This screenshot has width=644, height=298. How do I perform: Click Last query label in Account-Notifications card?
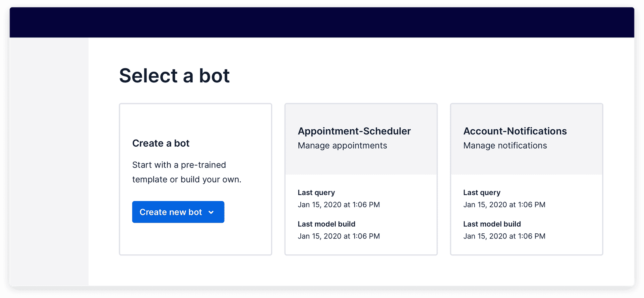[481, 193]
